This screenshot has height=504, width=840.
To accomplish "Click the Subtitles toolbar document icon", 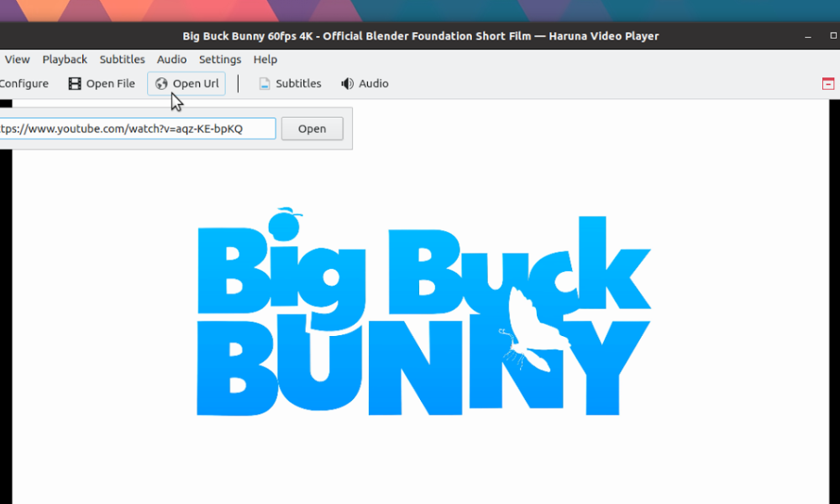I will pyautogui.click(x=264, y=83).
